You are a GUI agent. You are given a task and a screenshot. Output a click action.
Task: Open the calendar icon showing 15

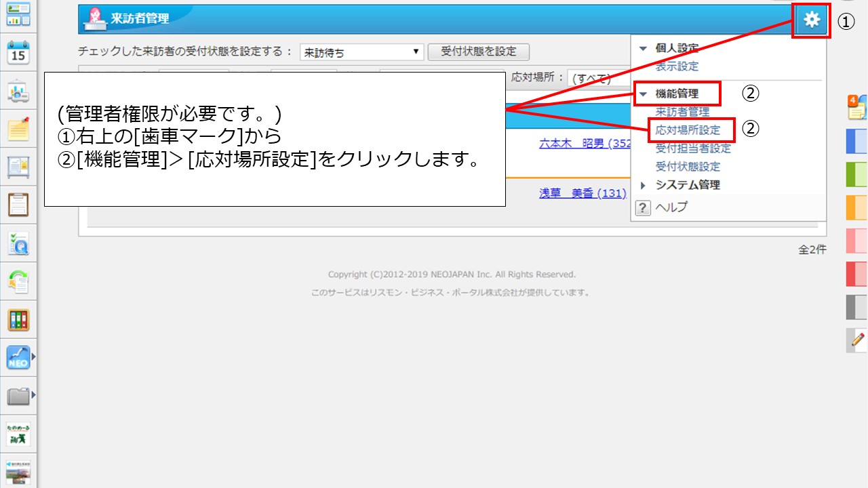point(18,52)
